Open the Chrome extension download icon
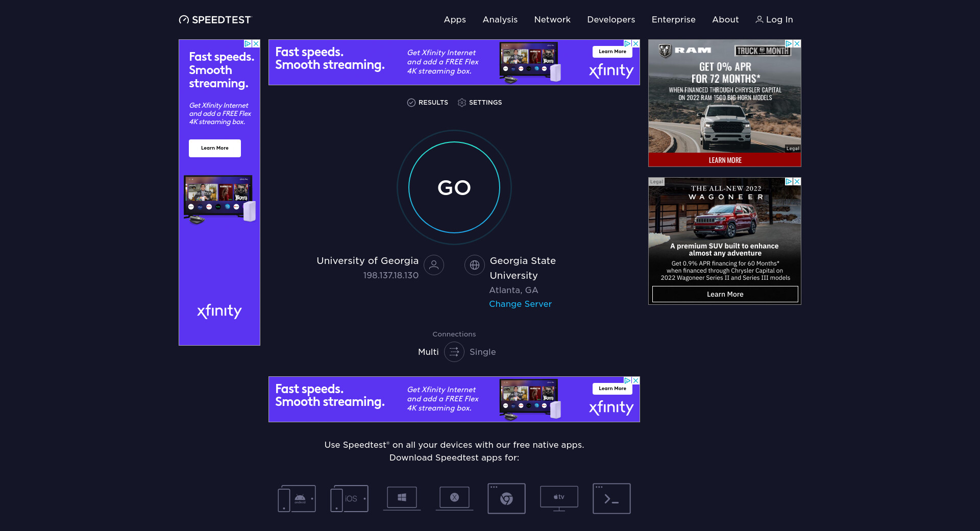This screenshot has height=531, width=980. [506, 498]
